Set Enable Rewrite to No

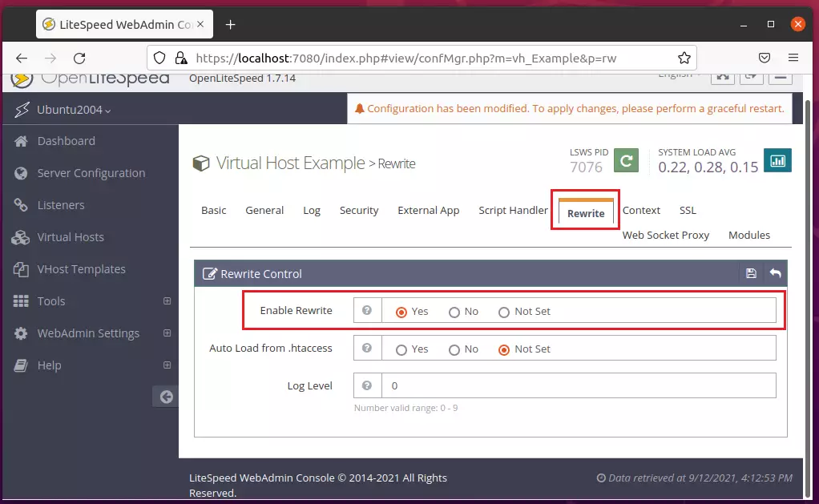(454, 312)
